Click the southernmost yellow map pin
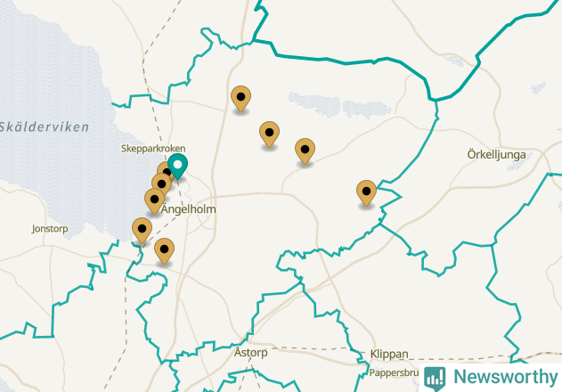Image resolution: width=562 pixels, height=392 pixels. pyautogui.click(x=164, y=250)
